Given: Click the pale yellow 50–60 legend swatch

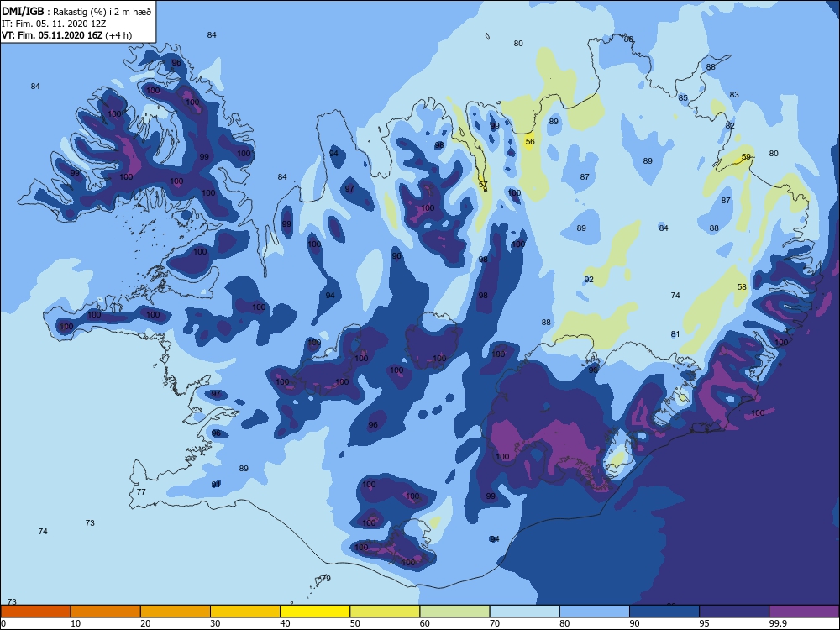Looking at the screenshot, I should (x=385, y=612).
